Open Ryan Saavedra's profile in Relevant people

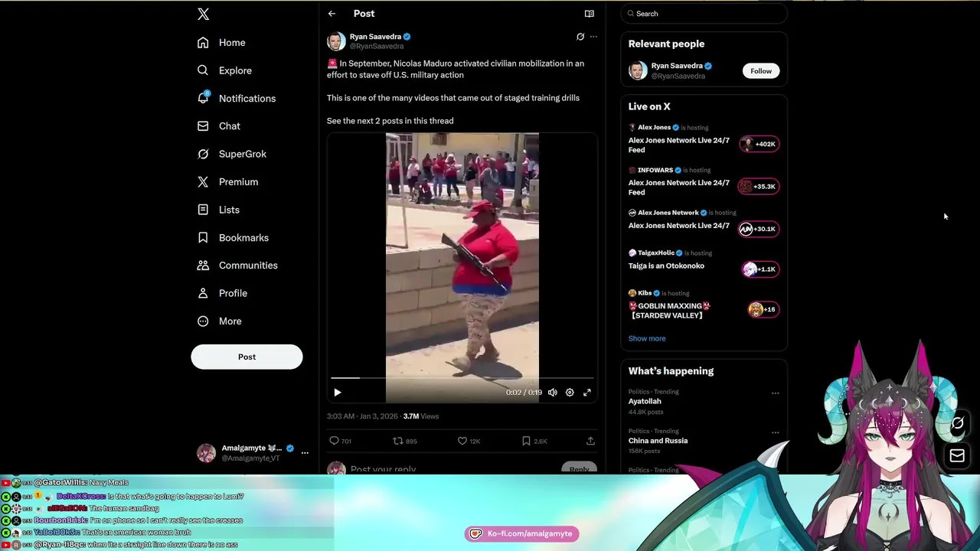tap(677, 66)
